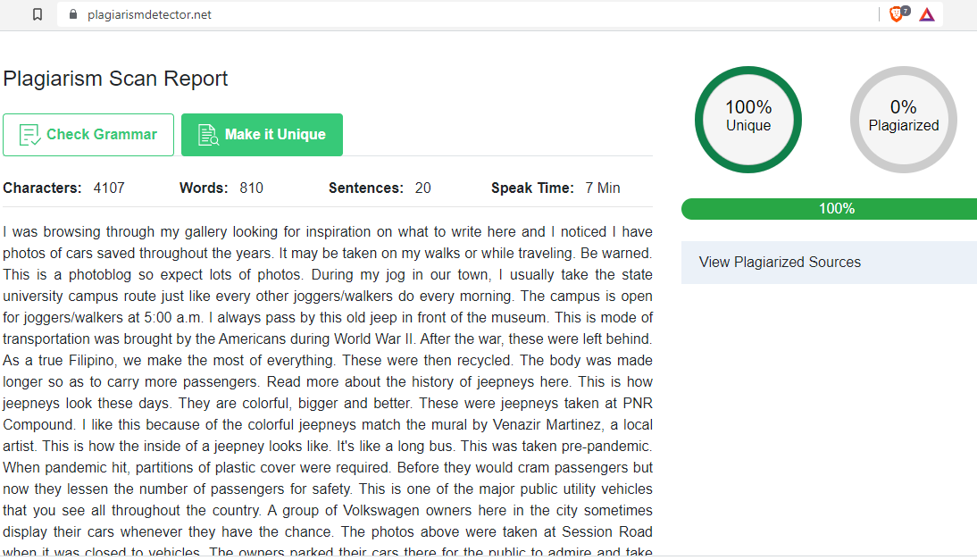Click the green 100% progress bar
The height and width of the screenshot is (560, 977).
(x=829, y=209)
